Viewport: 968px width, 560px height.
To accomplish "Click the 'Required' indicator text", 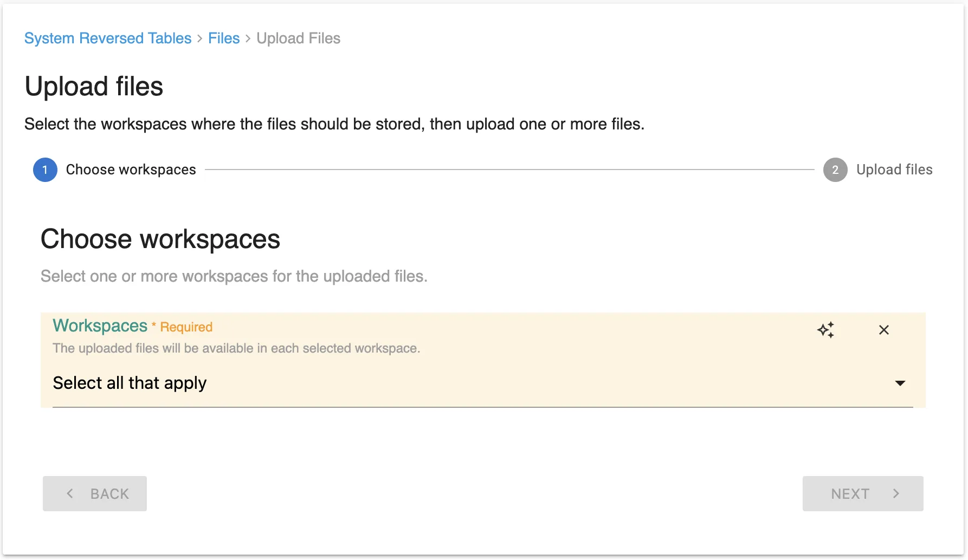I will point(186,327).
